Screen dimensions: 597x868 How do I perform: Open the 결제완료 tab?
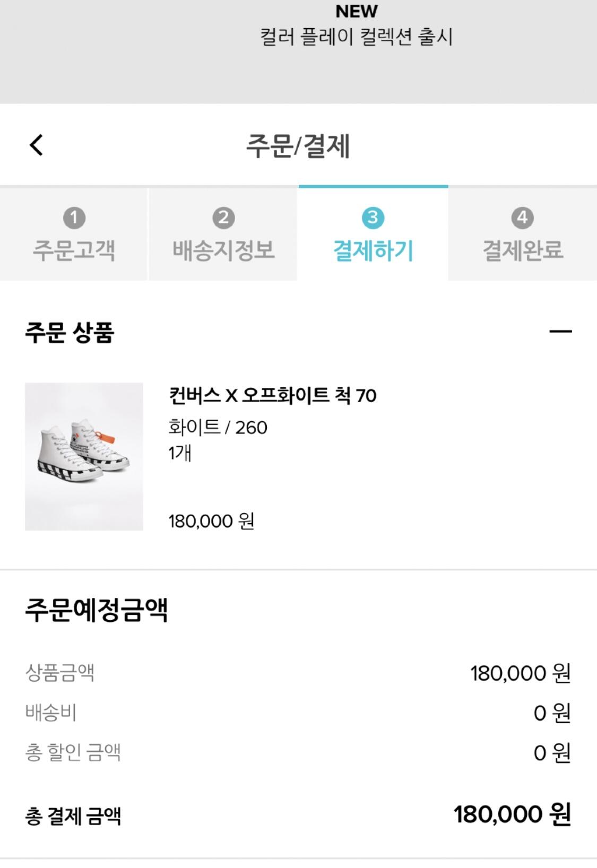522,250
